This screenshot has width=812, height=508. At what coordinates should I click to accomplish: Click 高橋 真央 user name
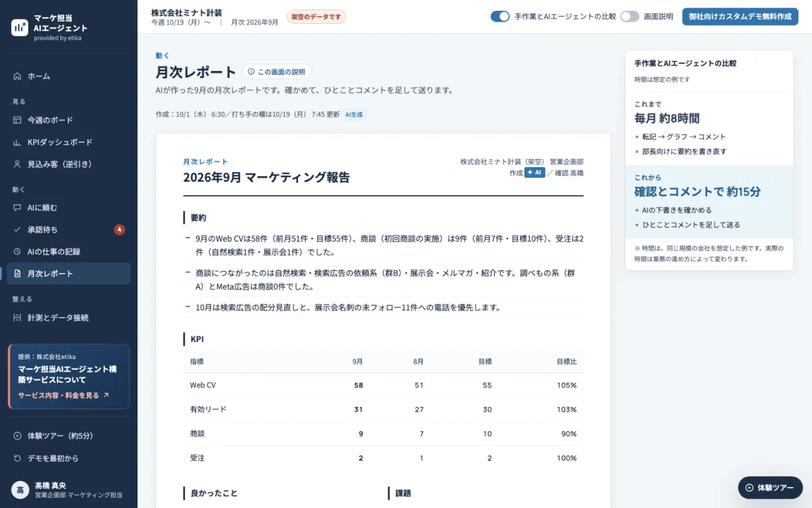pos(50,485)
